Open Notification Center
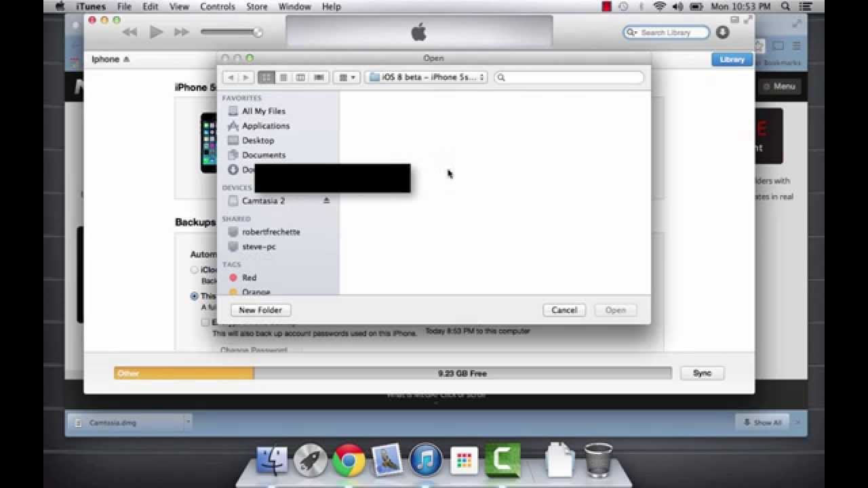The height and width of the screenshot is (488, 868). click(x=804, y=7)
